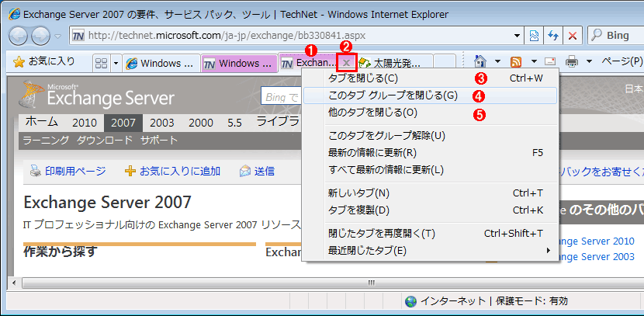The image size is (644, 316).
Task: Click the scrollbar left arrow
Action: 15,283
